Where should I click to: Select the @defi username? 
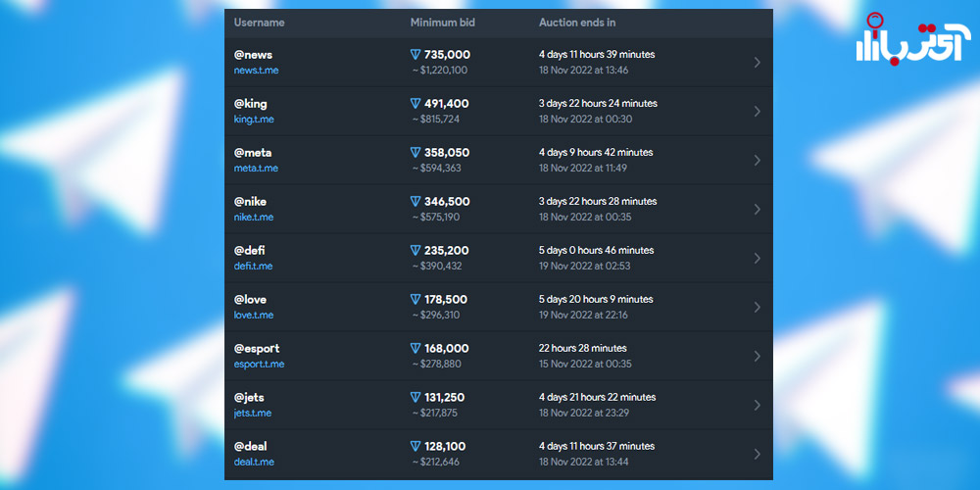(250, 251)
